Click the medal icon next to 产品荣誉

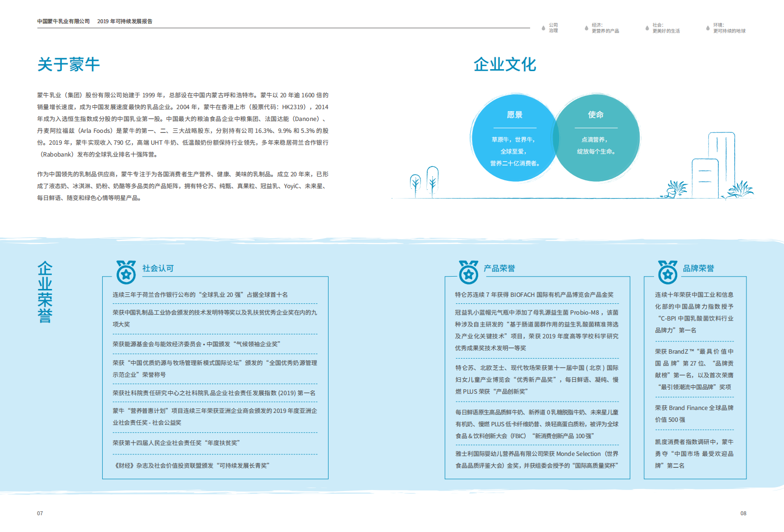(468, 272)
